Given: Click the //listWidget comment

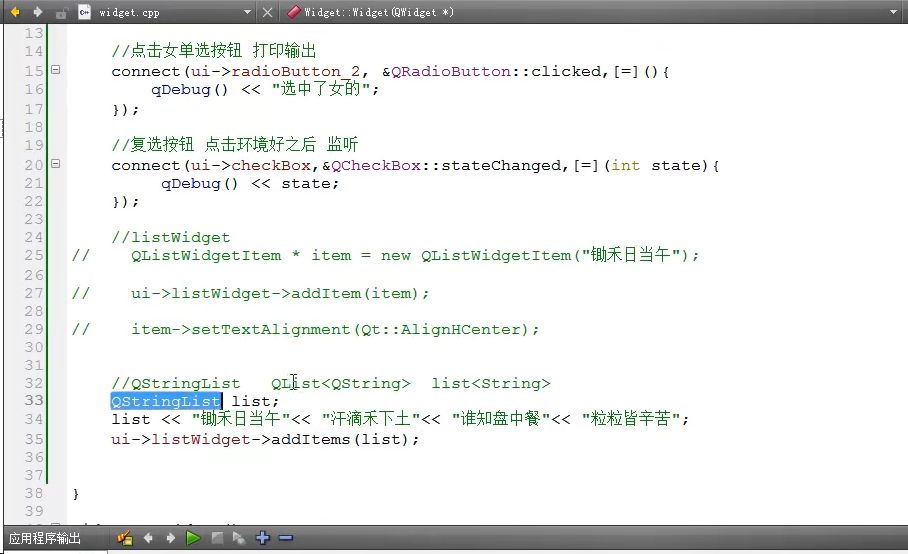Looking at the screenshot, I should tap(171, 238).
